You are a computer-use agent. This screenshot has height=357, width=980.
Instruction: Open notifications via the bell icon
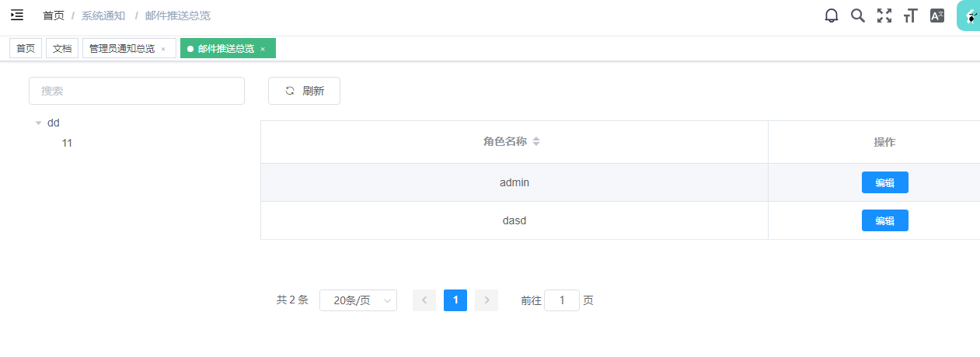pos(832,16)
